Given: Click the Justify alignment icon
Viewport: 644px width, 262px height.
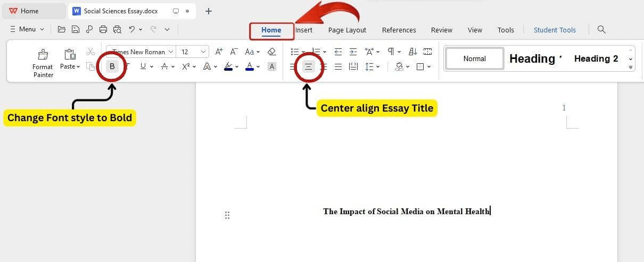Looking at the screenshot, I should (338, 66).
